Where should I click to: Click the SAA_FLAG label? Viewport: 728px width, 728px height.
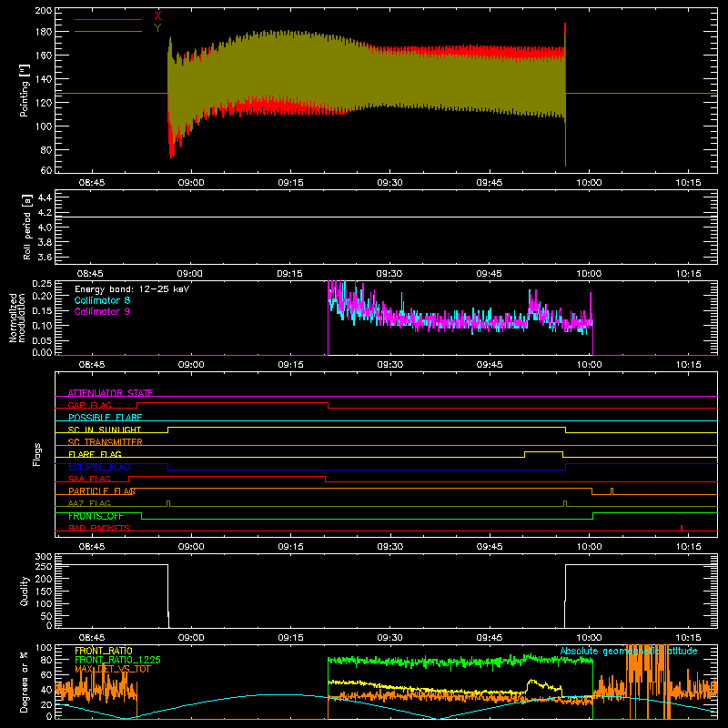click(89, 479)
